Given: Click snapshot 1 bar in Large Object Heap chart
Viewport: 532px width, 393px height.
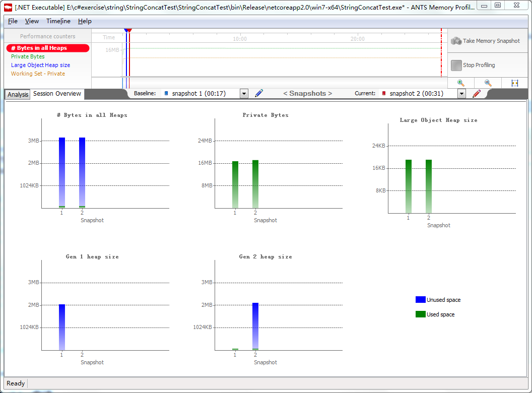Looking at the screenshot, I should pos(409,186).
